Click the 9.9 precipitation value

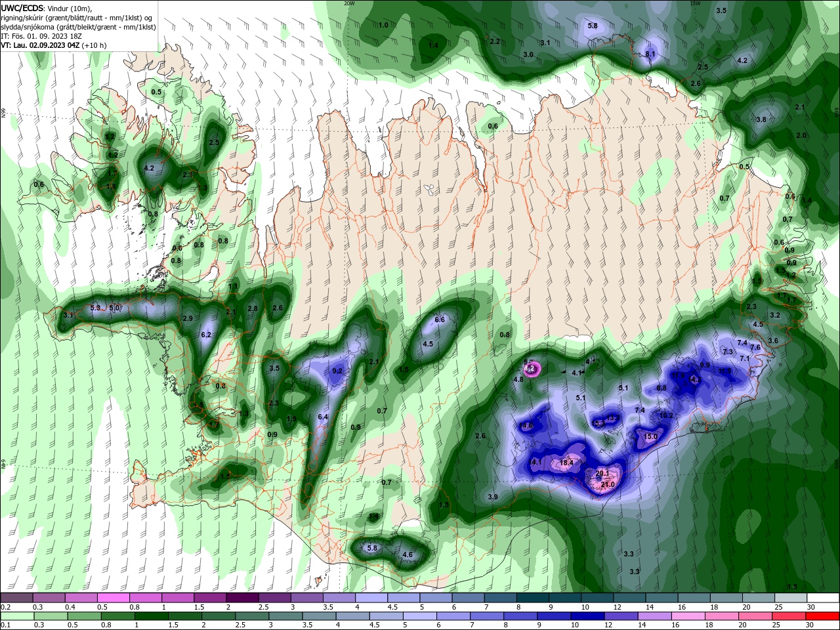[x=705, y=365]
